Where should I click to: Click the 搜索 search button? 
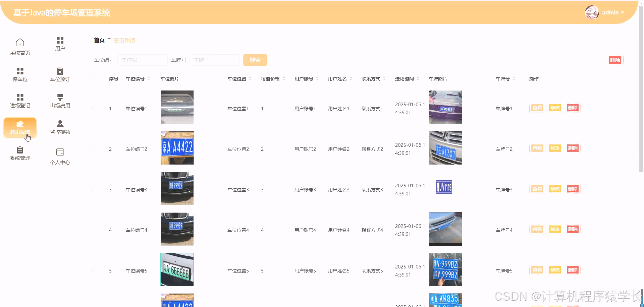point(255,60)
